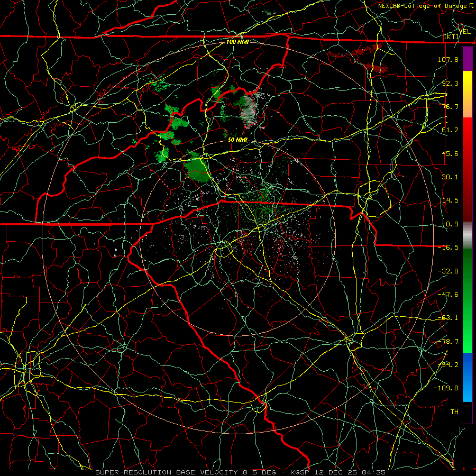
Task: Click the 14.5 velocity legend value
Action: [450, 200]
